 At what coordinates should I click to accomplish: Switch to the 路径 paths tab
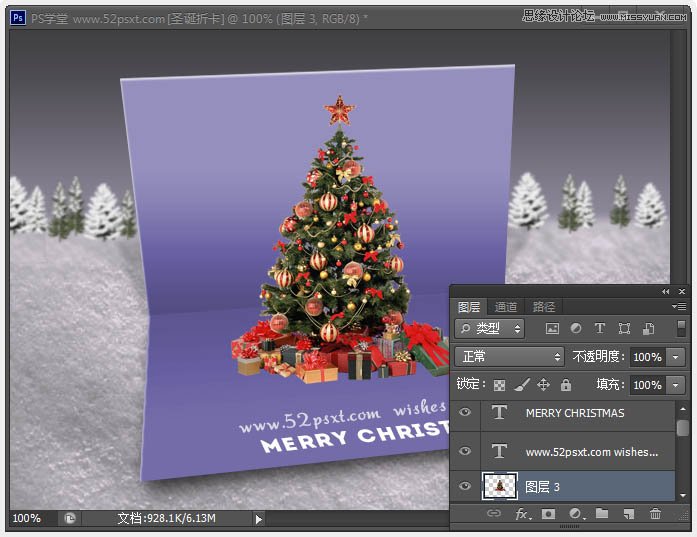pos(543,307)
